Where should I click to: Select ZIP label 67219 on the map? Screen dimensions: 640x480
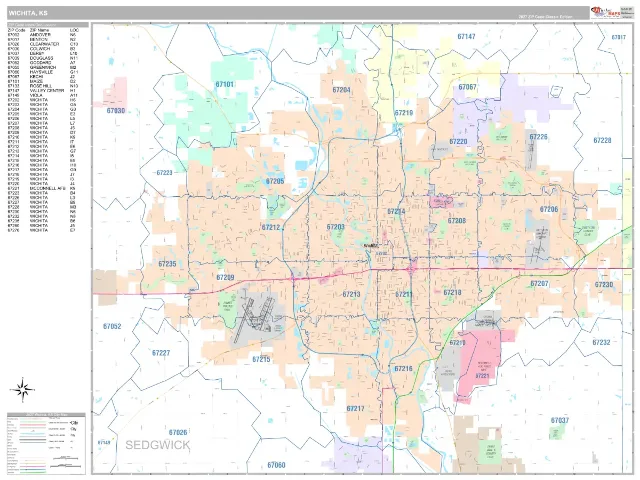(404, 113)
